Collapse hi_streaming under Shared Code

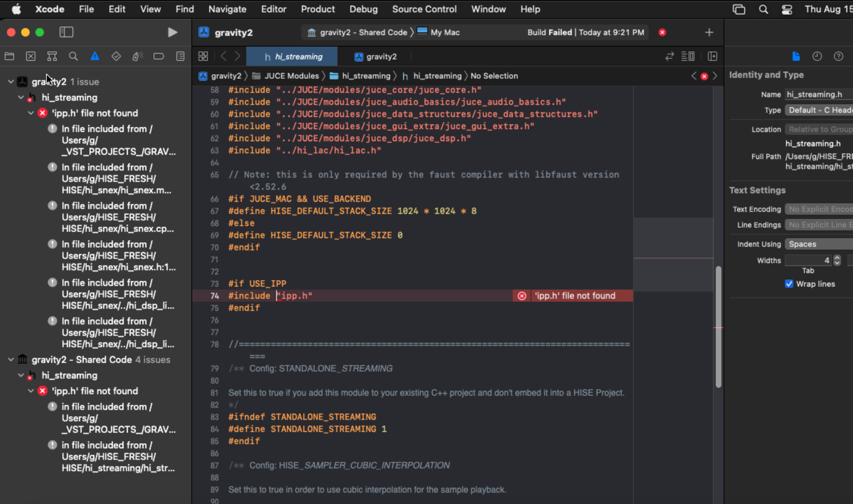(20, 375)
